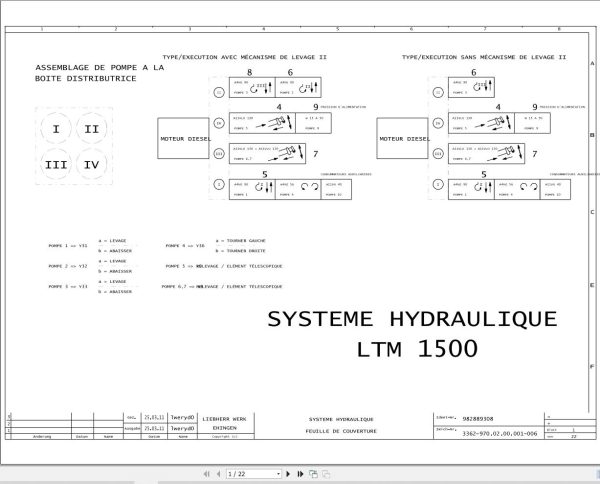The width and height of the screenshot is (600, 484).
Task: Click 'TYPE/EXECUTION SANS MÉCANISME DE LEVAGE II'
Action: (484, 57)
